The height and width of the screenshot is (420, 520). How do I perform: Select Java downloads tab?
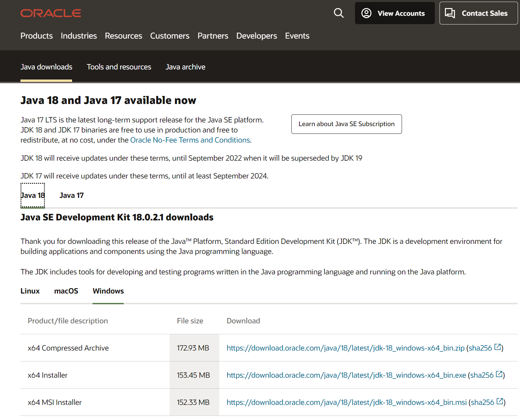(x=46, y=67)
